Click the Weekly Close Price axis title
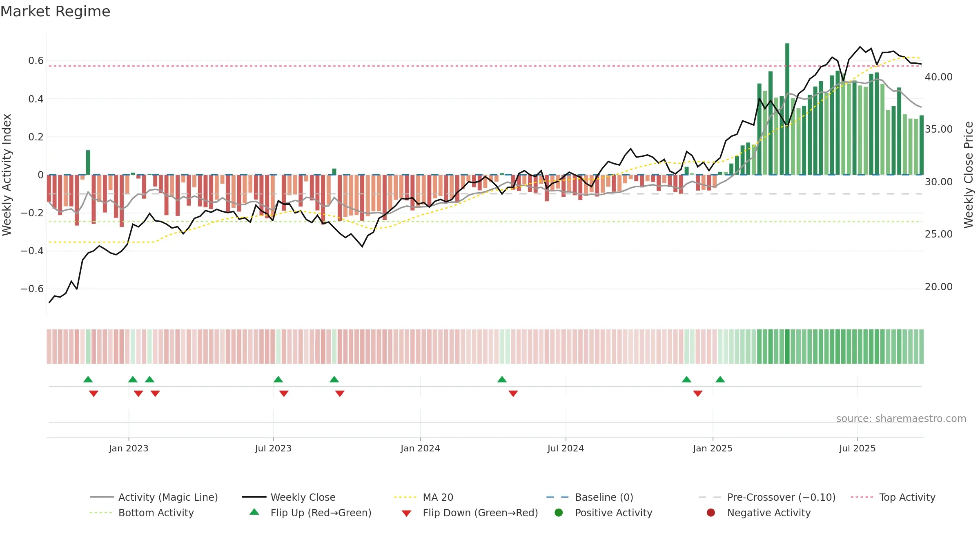This screenshot has width=980, height=551. [969, 175]
